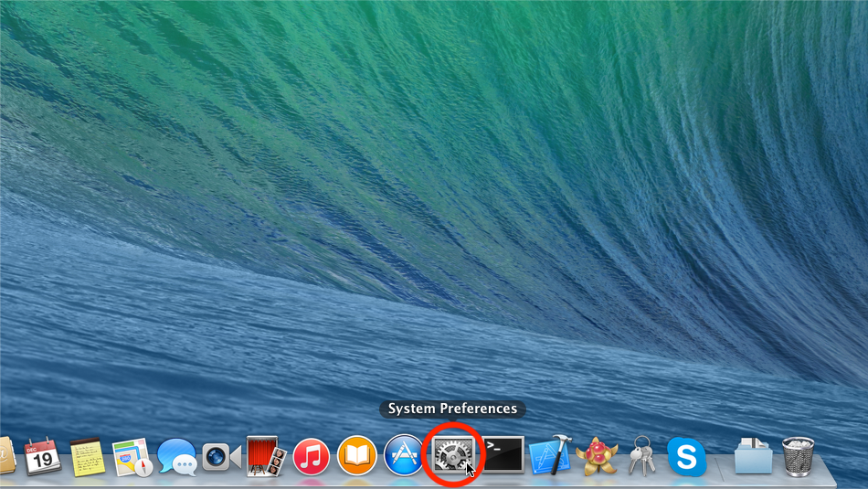
Task: Launch the Terminal app
Action: point(502,455)
